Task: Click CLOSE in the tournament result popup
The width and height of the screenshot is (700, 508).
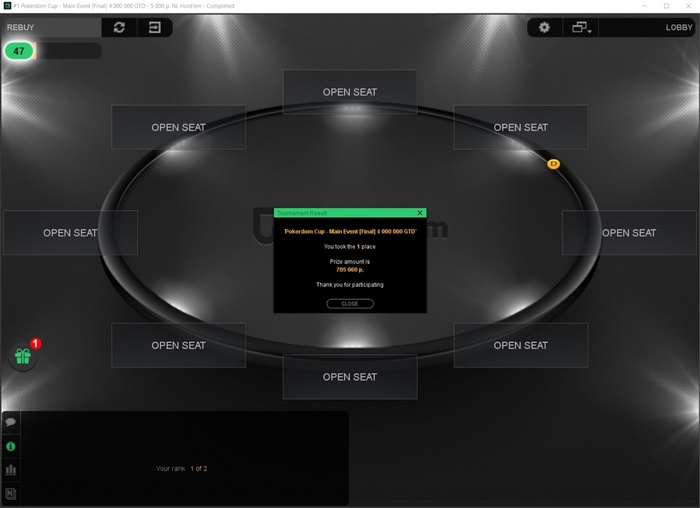Action: 350,304
